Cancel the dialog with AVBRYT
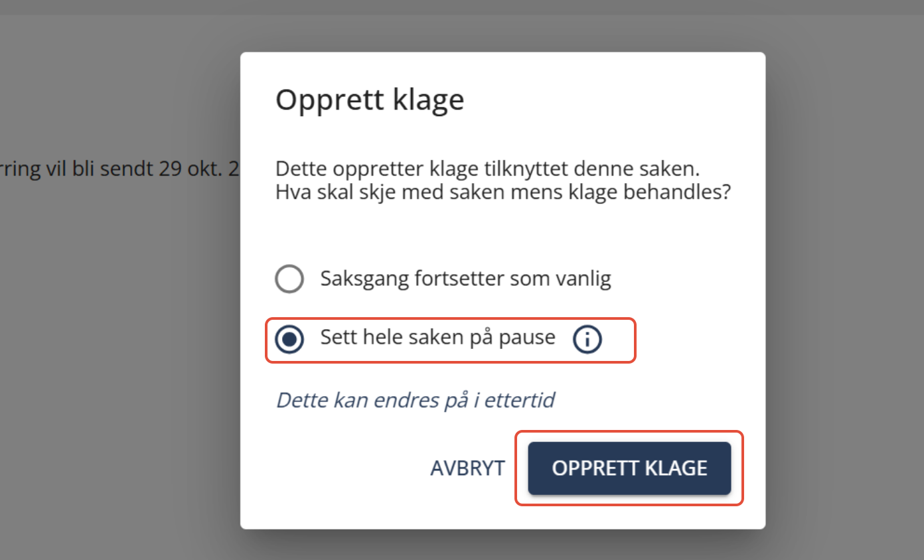This screenshot has width=924, height=560. coord(467,468)
